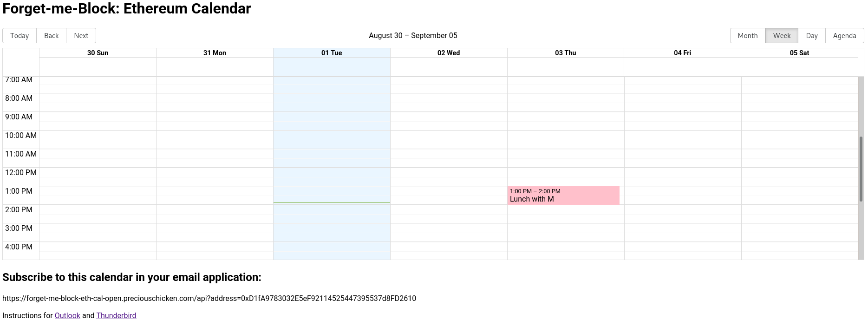868x320 pixels.
Task: Navigate Back to the previous week
Action: pyautogui.click(x=52, y=36)
